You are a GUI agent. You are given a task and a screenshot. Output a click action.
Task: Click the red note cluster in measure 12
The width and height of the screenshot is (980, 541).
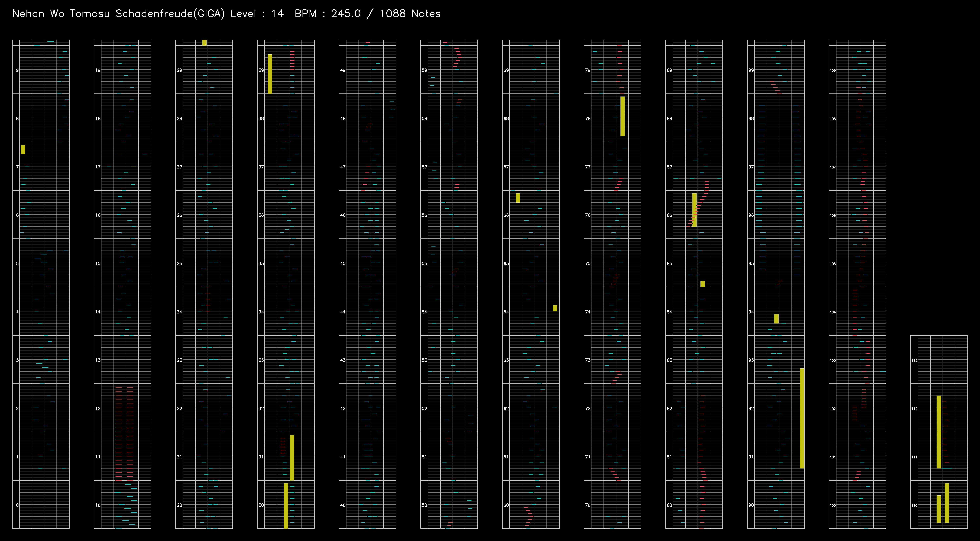(x=124, y=409)
